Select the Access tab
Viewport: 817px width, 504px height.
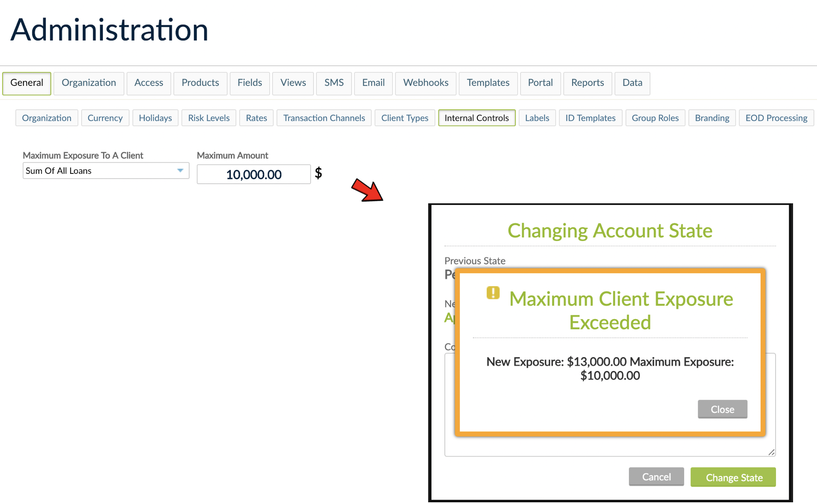(x=148, y=83)
